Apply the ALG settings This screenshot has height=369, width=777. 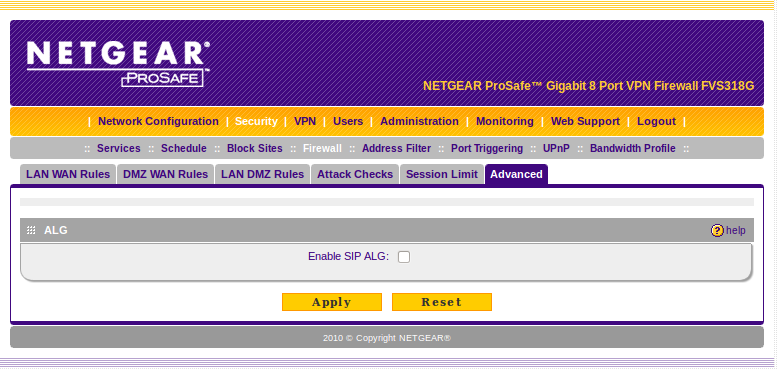pos(332,302)
